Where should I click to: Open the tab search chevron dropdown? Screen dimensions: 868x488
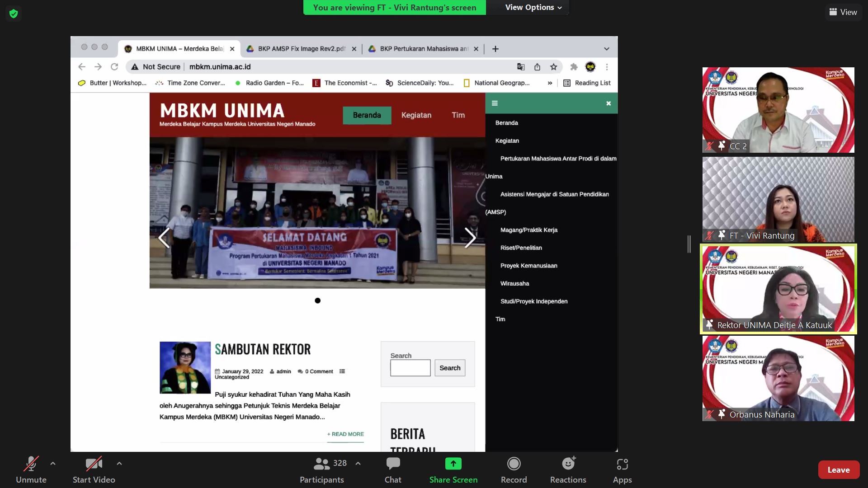[607, 49]
